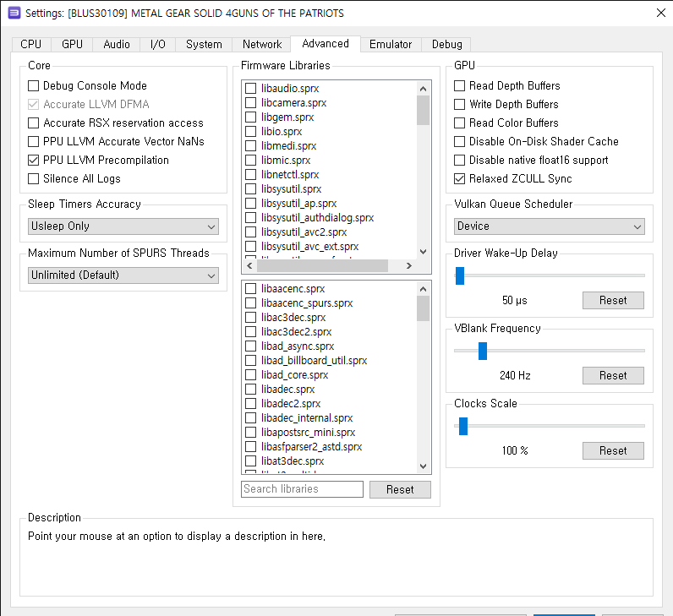
Task: Reset Driver Wake-Up Delay
Action: [613, 300]
